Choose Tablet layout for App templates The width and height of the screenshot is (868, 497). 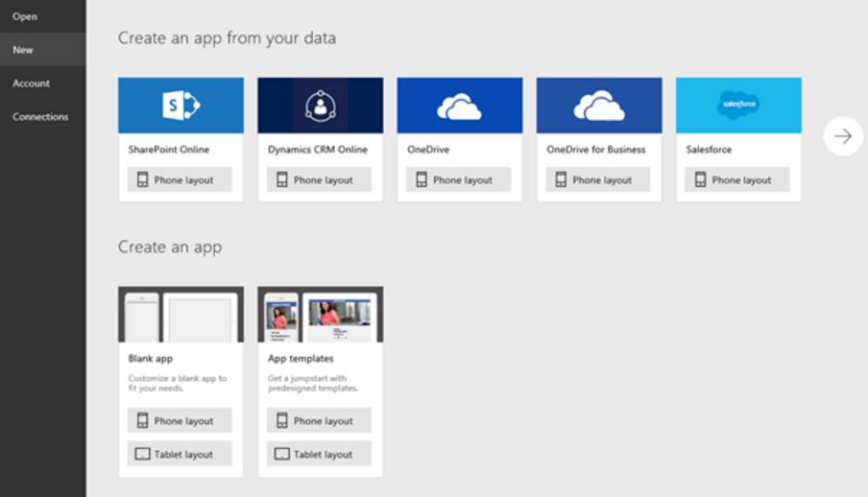pyautogui.click(x=319, y=454)
